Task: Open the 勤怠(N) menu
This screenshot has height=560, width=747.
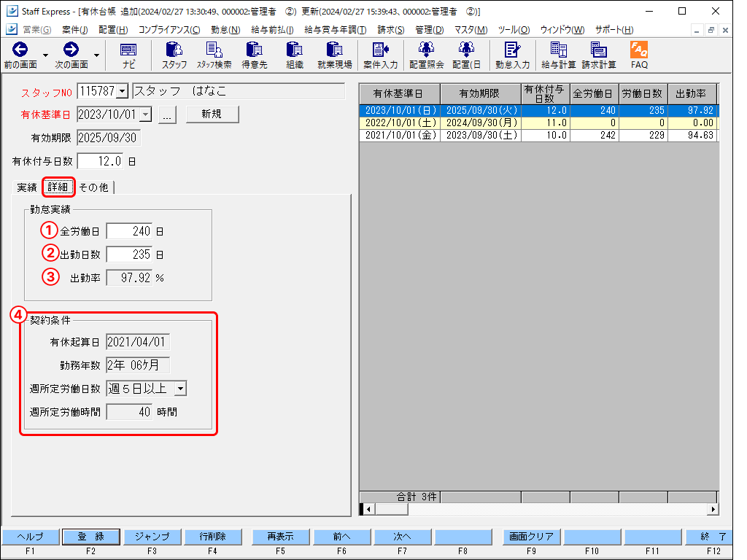Action: point(225,29)
